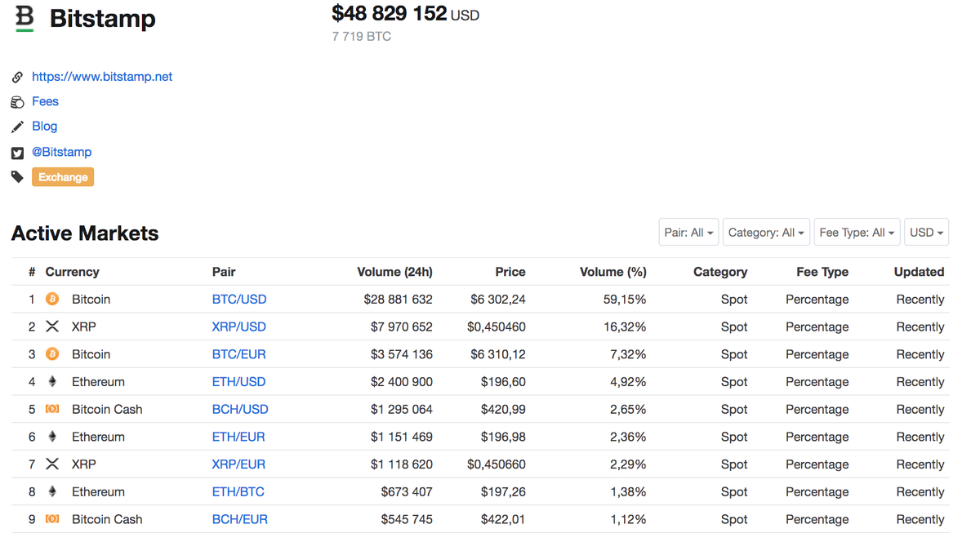Open the ETH/EUR pair link
The height and width of the screenshot is (533, 980).
pyautogui.click(x=238, y=437)
